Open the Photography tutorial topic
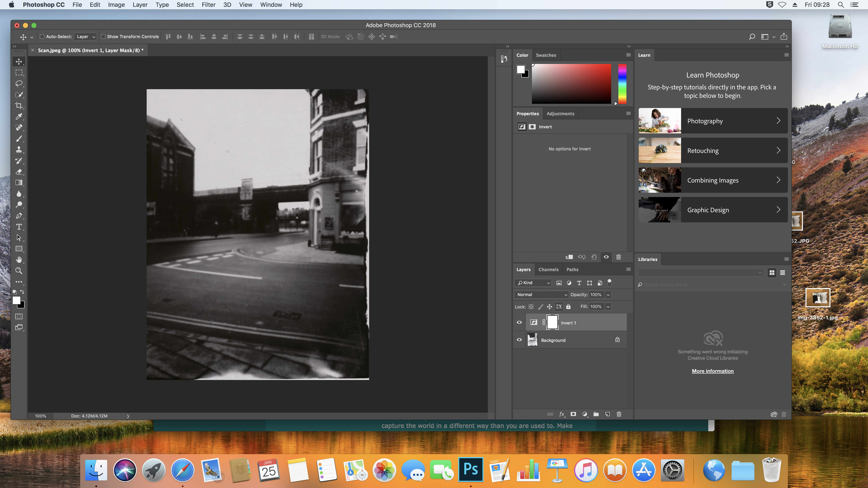 tap(713, 121)
